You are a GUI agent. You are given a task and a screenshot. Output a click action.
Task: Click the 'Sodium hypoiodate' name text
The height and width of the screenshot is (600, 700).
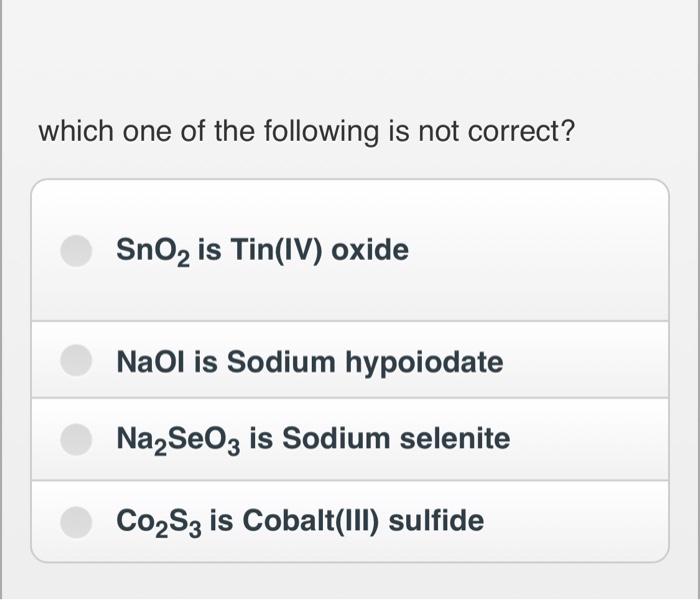pyautogui.click(x=365, y=361)
